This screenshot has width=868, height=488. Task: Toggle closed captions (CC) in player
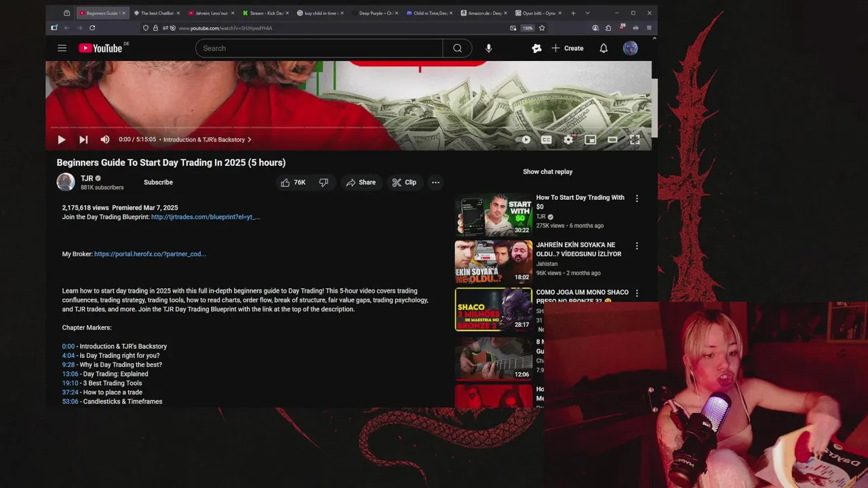coord(547,140)
